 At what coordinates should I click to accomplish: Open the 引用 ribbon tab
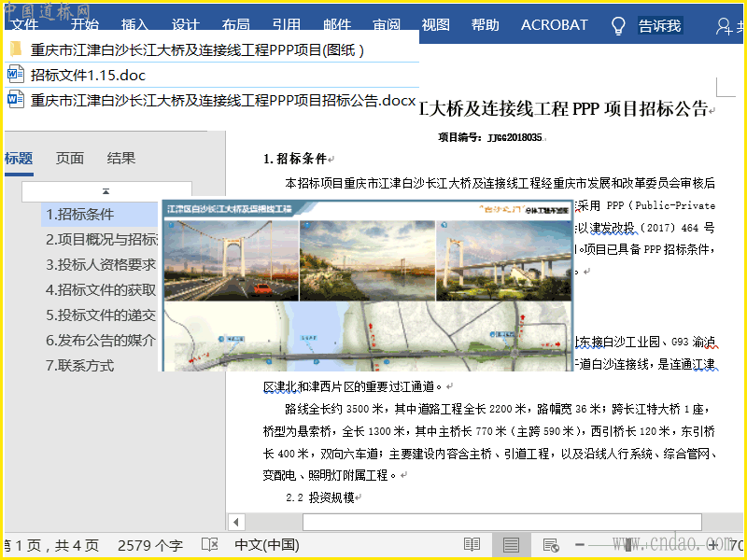coord(287,25)
